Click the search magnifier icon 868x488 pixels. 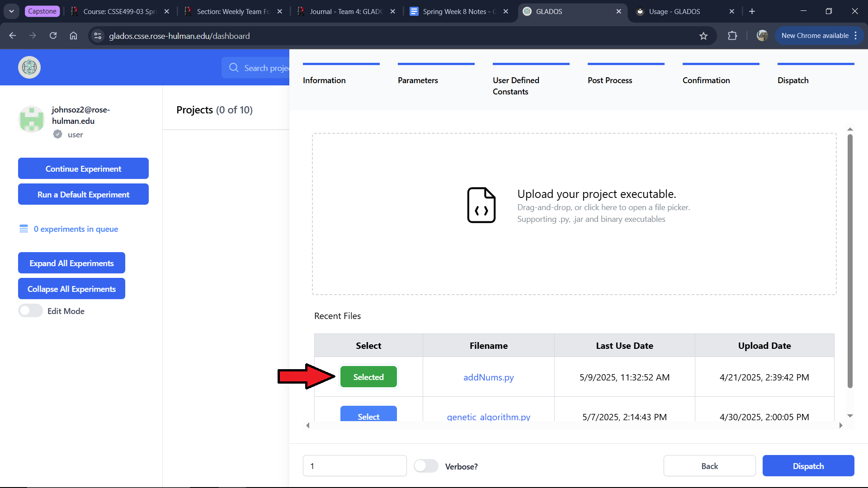(234, 68)
